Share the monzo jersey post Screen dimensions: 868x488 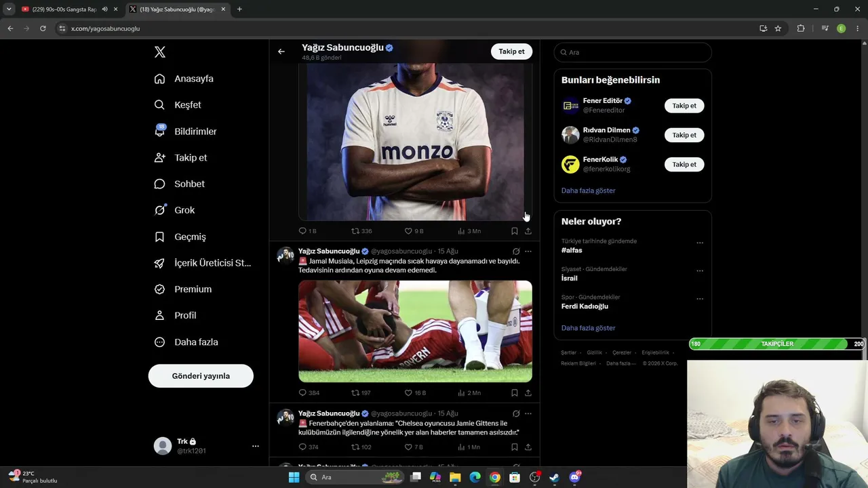point(528,231)
